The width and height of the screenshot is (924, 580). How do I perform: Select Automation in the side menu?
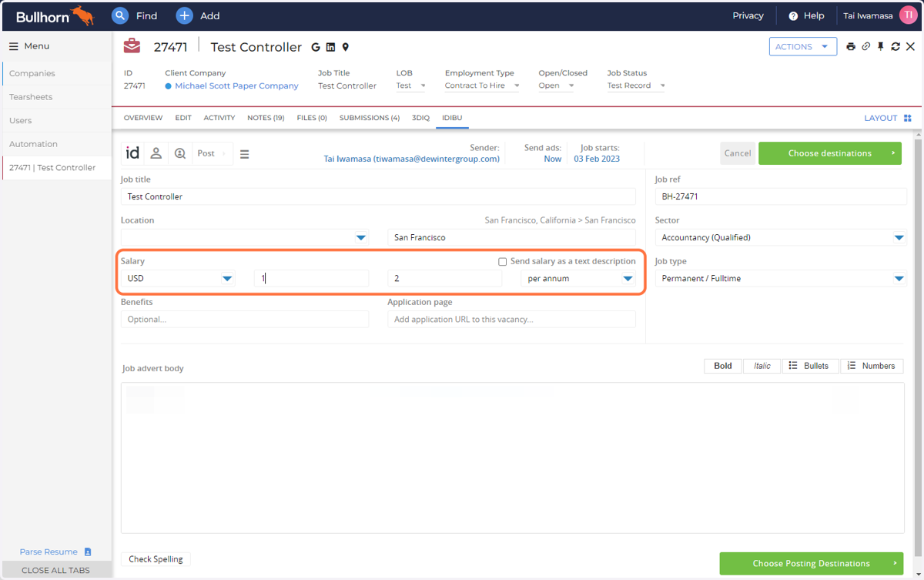click(x=56, y=144)
